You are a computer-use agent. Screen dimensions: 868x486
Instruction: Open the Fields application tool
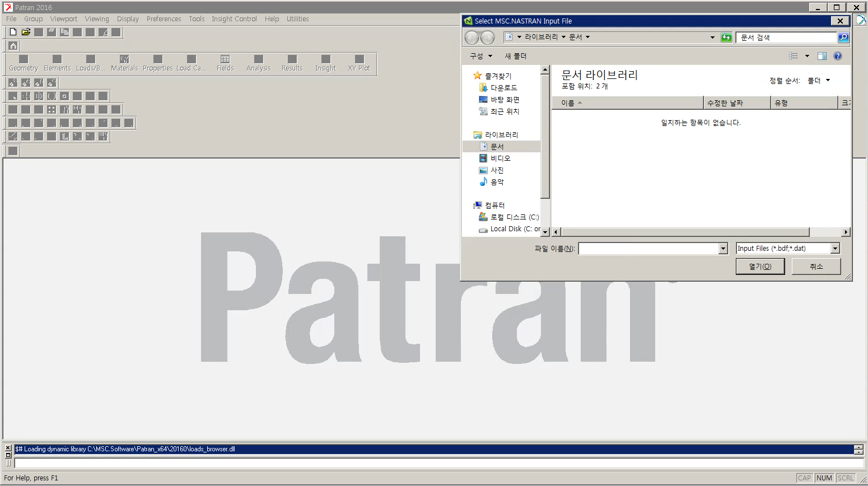coord(225,63)
